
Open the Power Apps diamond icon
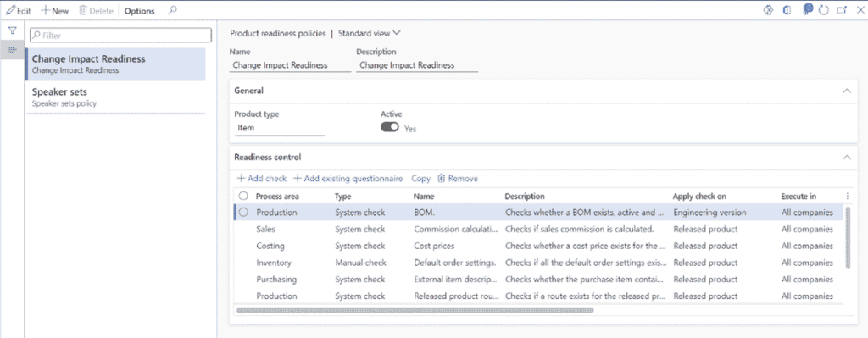[x=768, y=10]
